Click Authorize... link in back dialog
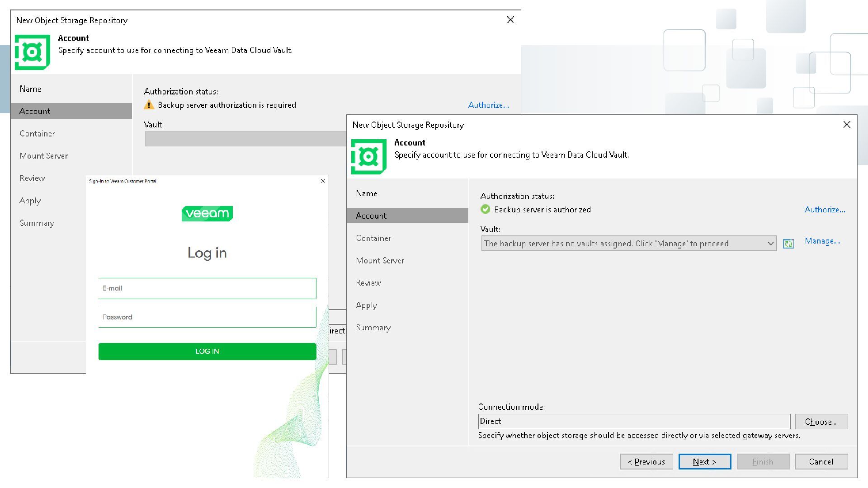 click(488, 105)
